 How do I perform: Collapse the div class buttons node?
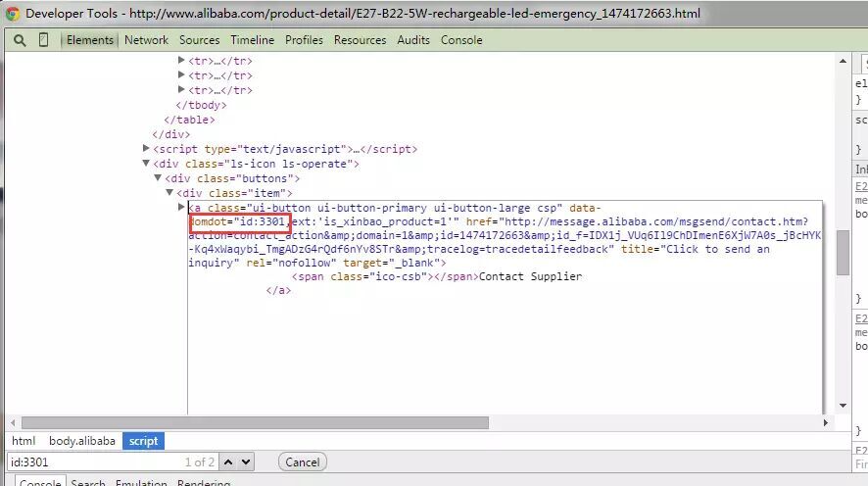159,178
